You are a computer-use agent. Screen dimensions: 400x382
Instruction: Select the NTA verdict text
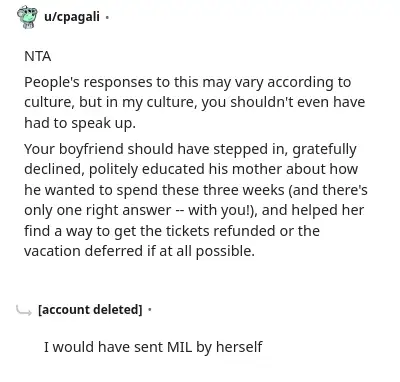(38, 56)
